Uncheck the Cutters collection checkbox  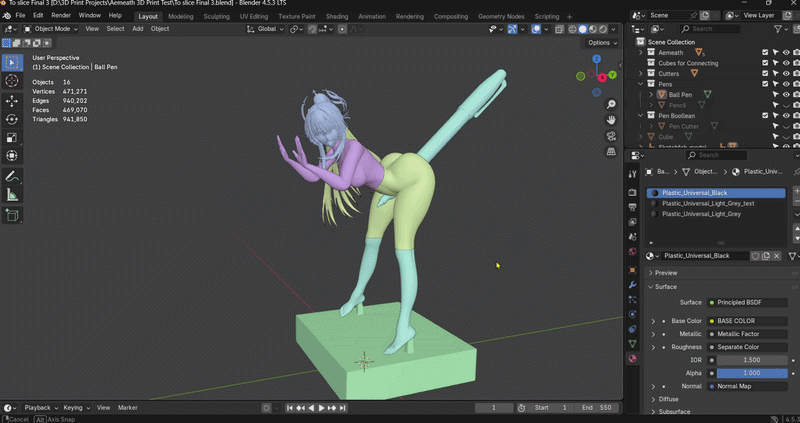coord(765,73)
